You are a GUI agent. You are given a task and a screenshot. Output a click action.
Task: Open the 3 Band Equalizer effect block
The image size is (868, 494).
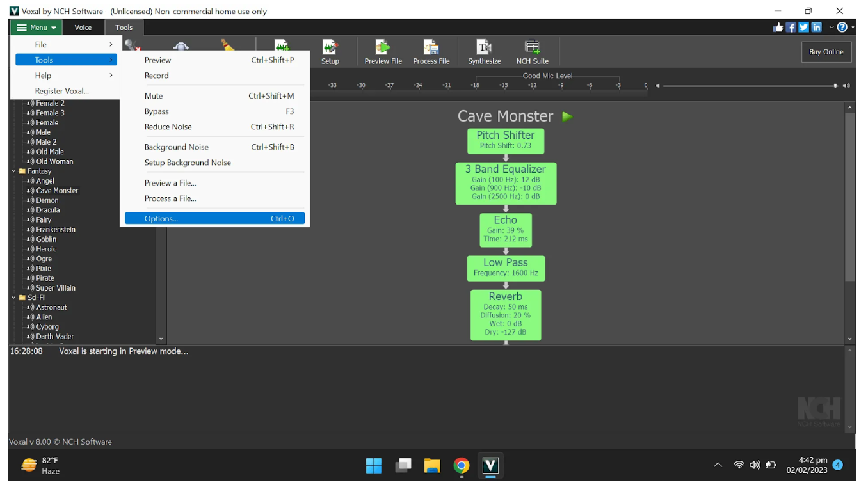pos(506,184)
